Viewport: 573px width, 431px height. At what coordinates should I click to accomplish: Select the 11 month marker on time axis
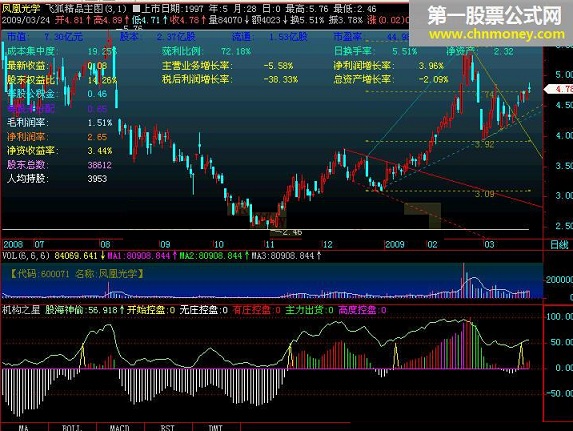click(x=269, y=245)
